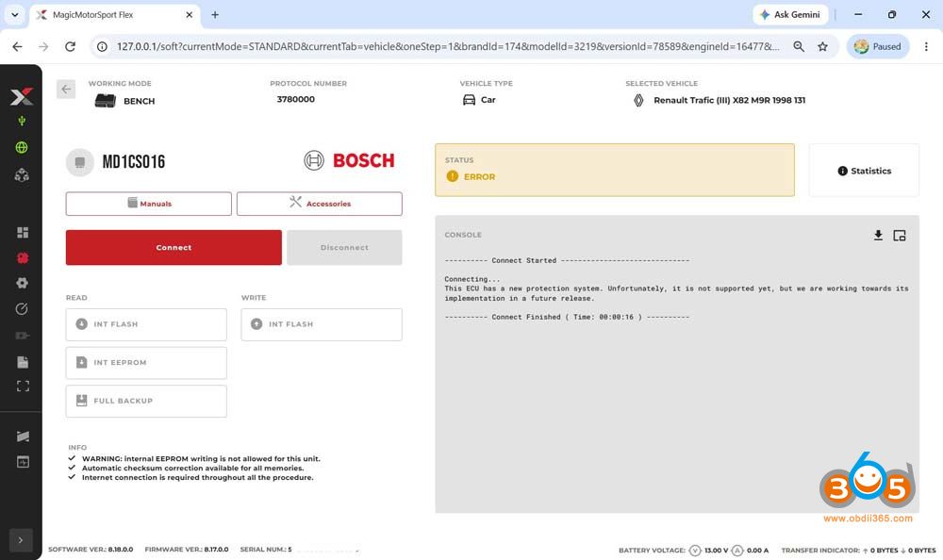Open the browser tab list dropdown
Viewport: 943px width, 560px height.
pyautogui.click(x=14, y=14)
